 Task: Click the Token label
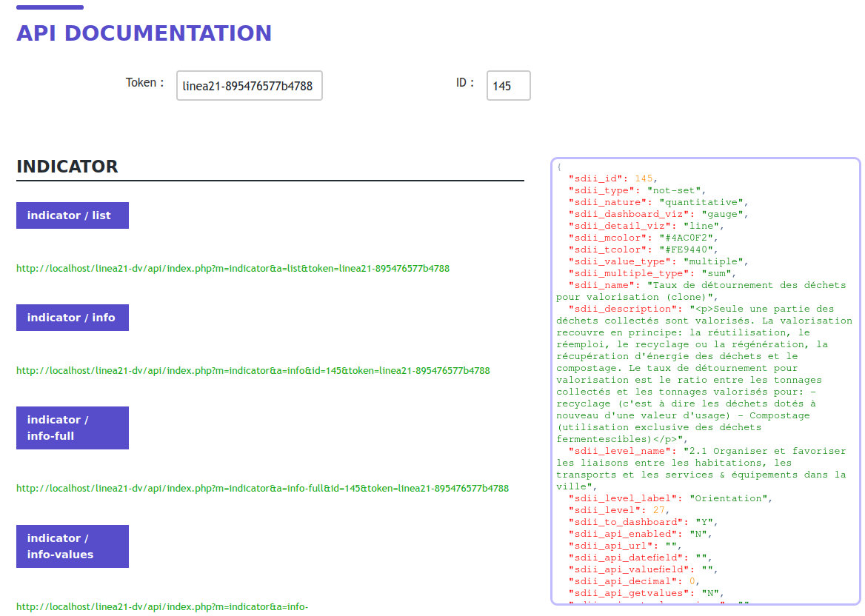144,83
